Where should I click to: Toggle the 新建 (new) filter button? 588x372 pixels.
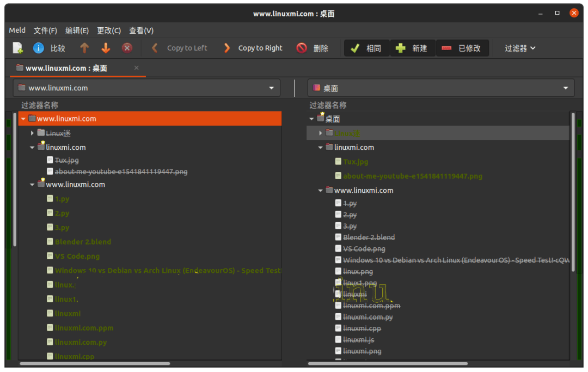tap(412, 48)
